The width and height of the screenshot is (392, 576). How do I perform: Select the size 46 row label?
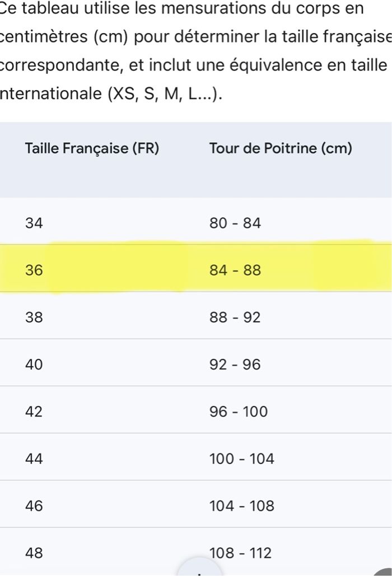(x=34, y=506)
